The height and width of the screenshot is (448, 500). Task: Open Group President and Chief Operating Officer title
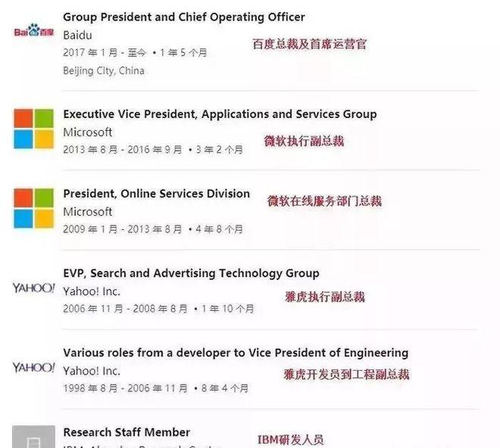coord(184,17)
